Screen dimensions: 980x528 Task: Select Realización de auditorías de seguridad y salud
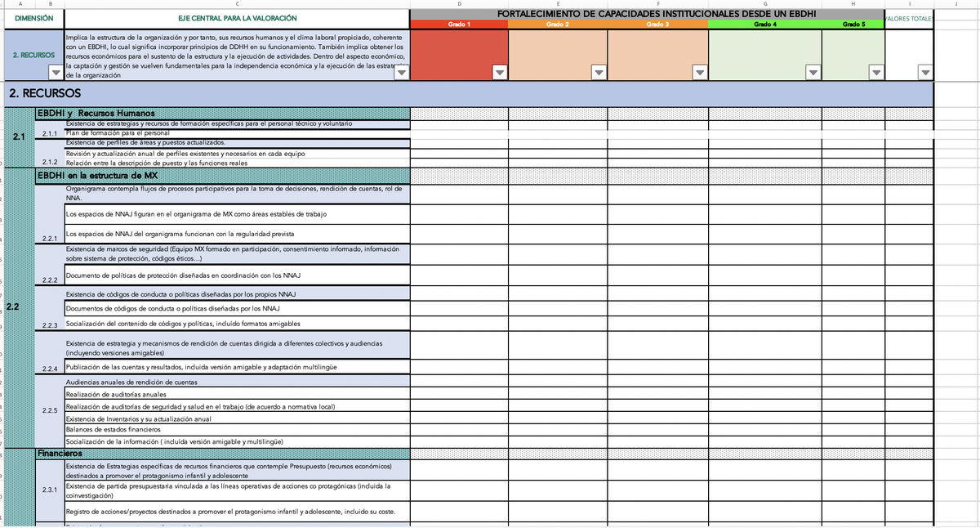(x=237, y=407)
